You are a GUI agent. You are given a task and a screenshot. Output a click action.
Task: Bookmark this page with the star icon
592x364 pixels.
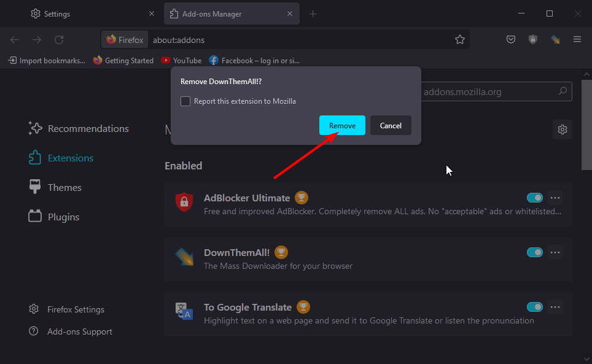[459, 40]
